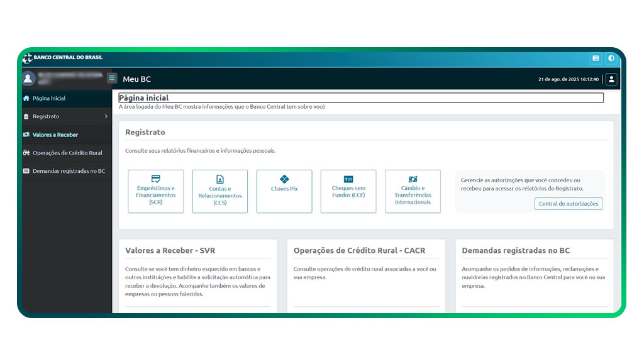Open the user profile icon near date
The image size is (644, 337).
[611, 79]
